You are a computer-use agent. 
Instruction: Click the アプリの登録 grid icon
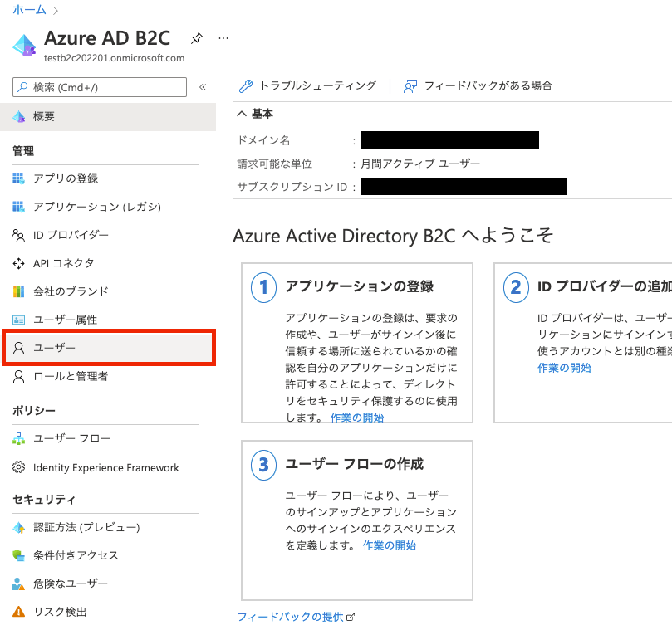pos(18,178)
